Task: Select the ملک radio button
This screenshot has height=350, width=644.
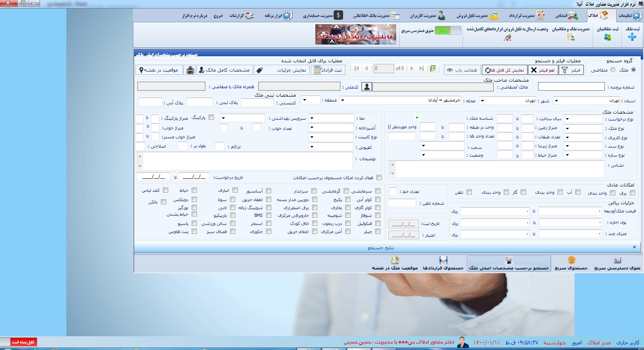Action: point(633,70)
